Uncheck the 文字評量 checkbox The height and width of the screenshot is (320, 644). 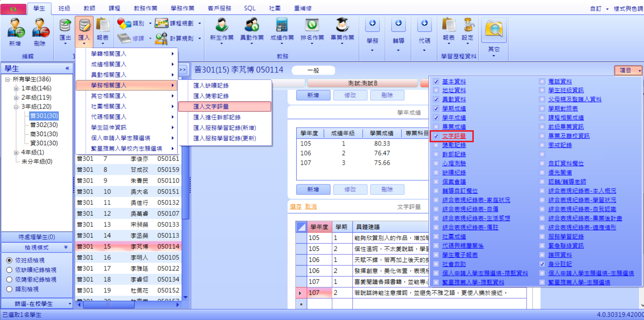[436, 136]
